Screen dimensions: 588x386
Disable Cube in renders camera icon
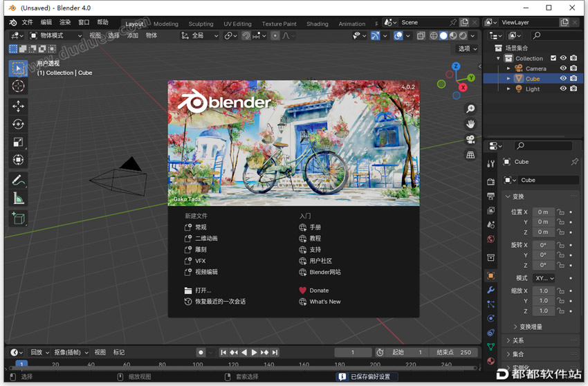pos(573,78)
